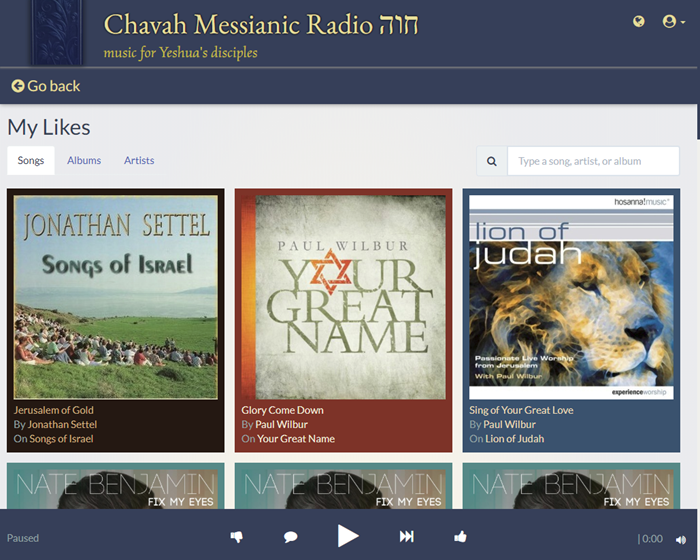The image size is (700, 560).
Task: Open the Jonathan Settel artist link
Action: (x=62, y=424)
